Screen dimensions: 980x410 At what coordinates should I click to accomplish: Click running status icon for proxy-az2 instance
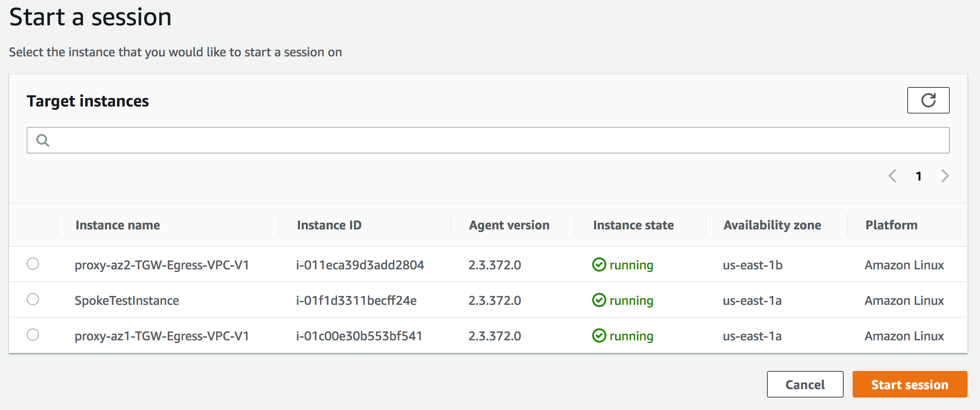599,265
